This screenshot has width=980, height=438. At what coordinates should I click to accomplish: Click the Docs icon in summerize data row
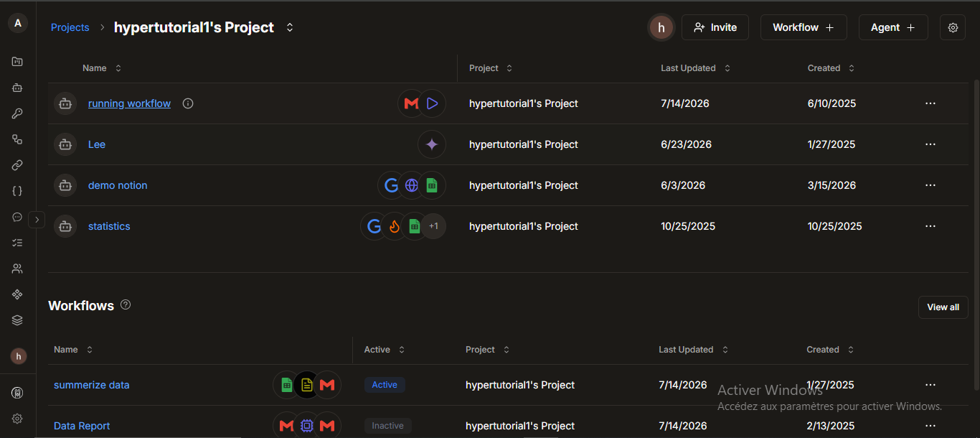click(307, 385)
